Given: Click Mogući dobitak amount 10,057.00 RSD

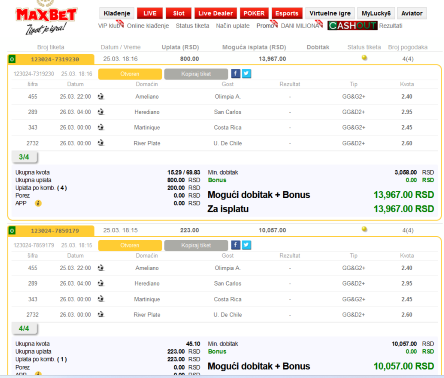Looking at the screenshot, I should tap(404, 366).
